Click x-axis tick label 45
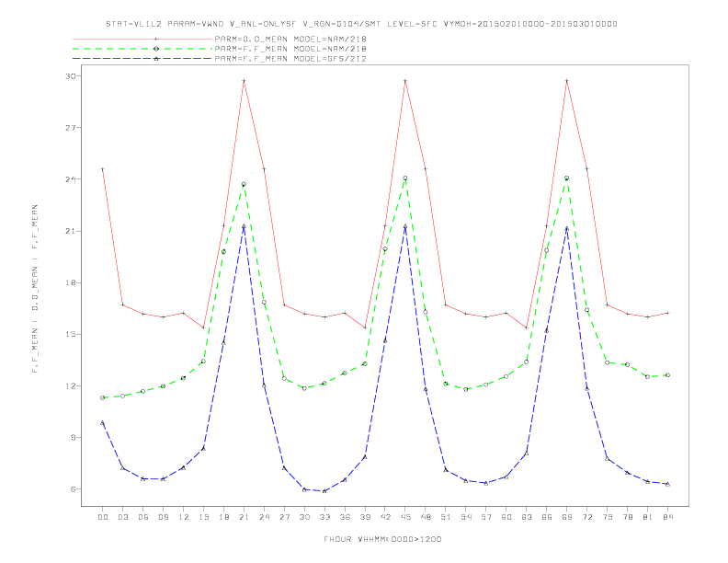 (405, 517)
